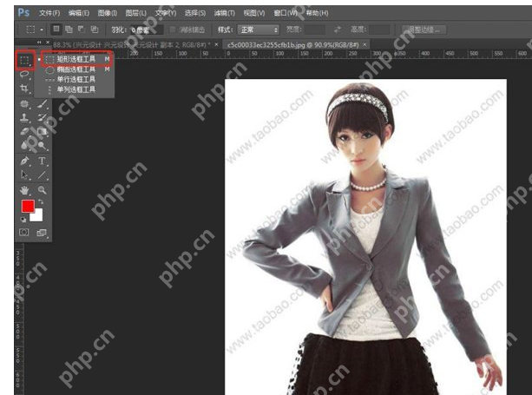Expand the tool preset picker arrow
This screenshot has height=395, width=532.
tap(42, 30)
